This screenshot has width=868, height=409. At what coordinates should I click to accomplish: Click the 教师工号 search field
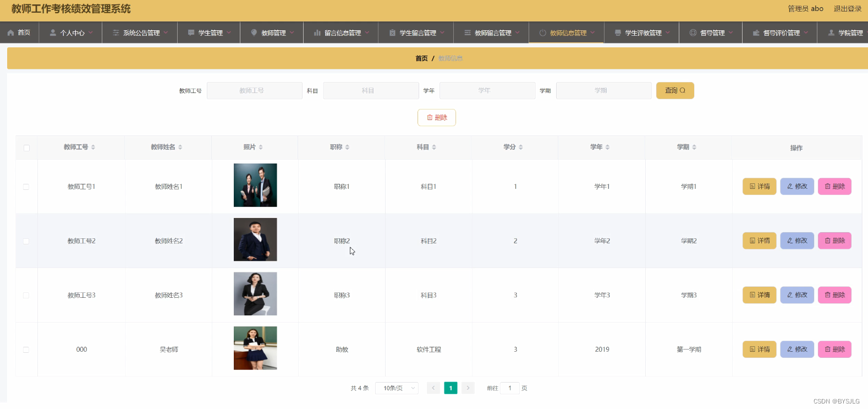point(255,90)
